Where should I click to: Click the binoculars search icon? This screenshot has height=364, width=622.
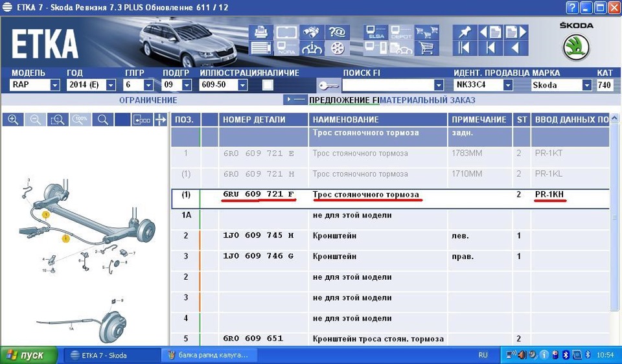tap(312, 32)
